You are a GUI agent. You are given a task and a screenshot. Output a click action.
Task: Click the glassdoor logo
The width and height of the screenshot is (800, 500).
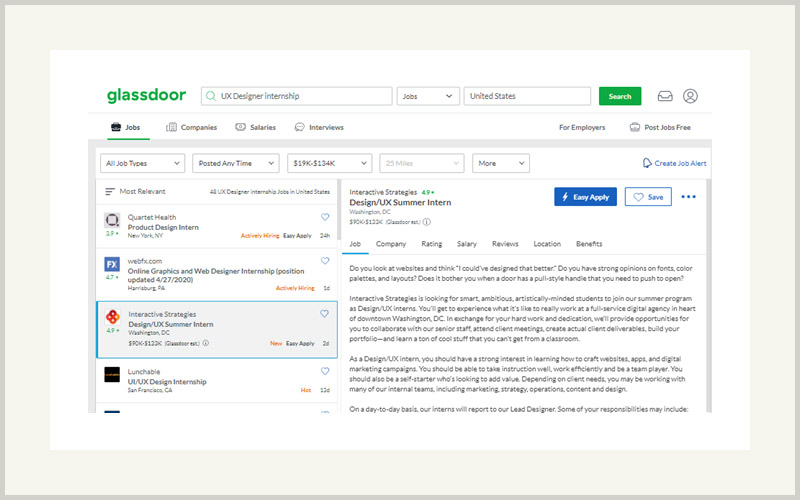point(146,95)
